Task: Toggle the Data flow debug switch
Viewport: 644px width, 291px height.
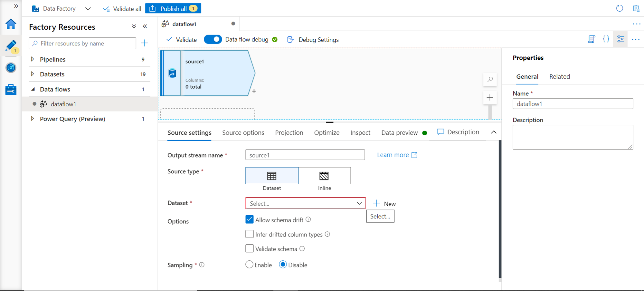Action: (x=213, y=39)
